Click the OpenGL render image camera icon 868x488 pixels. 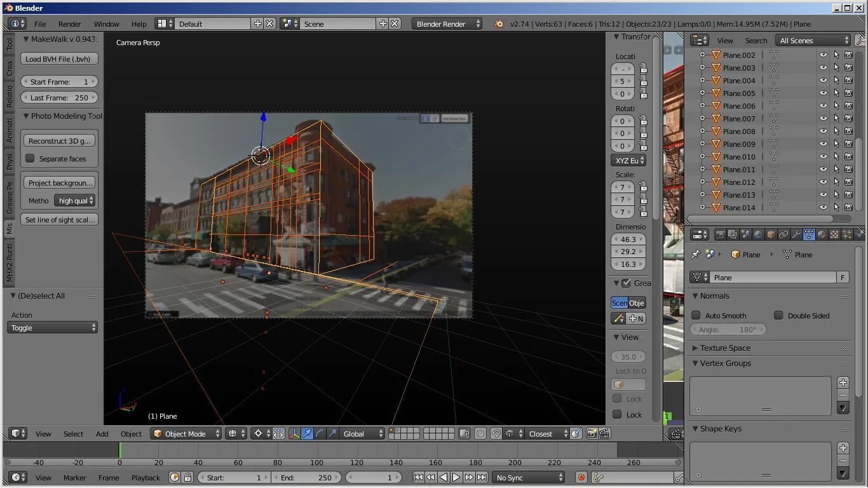click(x=592, y=434)
